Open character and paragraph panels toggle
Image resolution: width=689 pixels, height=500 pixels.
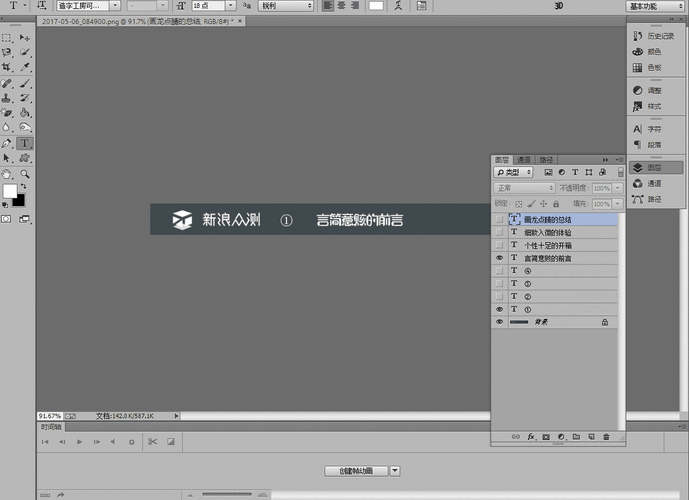[421, 6]
